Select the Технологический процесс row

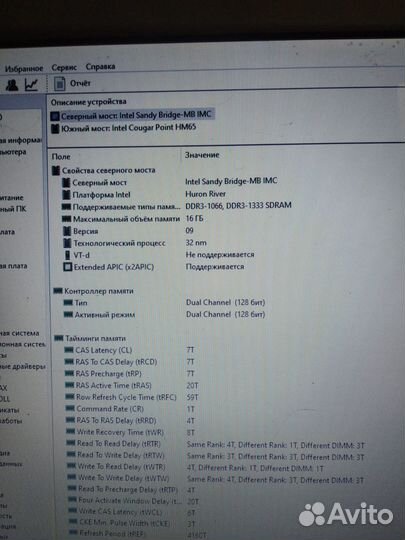click(120, 243)
